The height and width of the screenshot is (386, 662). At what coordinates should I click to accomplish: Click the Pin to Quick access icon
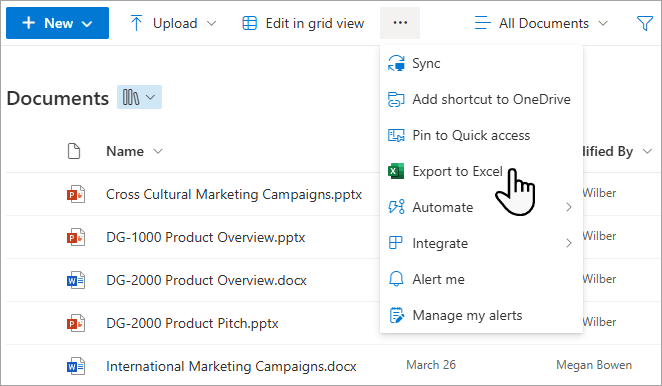(396, 135)
